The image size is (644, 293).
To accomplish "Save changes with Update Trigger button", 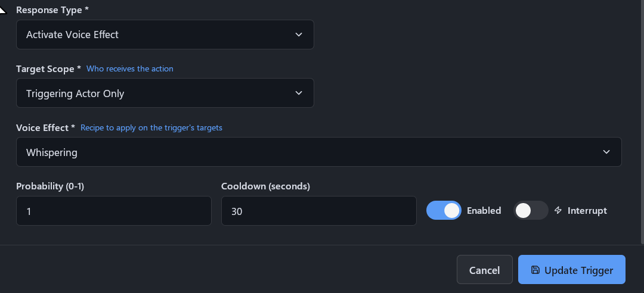I will coord(572,270).
